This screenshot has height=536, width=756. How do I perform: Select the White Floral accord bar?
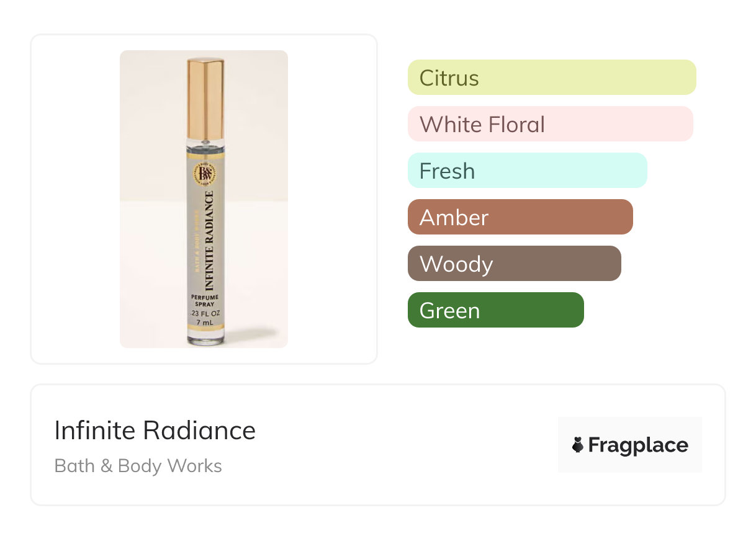[x=550, y=124]
